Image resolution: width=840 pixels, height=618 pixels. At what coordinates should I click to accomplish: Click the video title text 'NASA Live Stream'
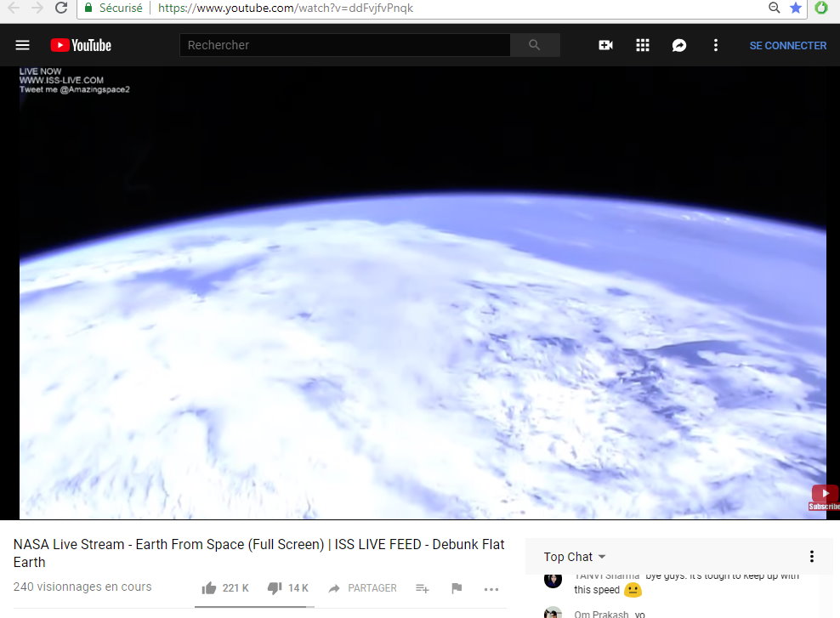coord(69,544)
